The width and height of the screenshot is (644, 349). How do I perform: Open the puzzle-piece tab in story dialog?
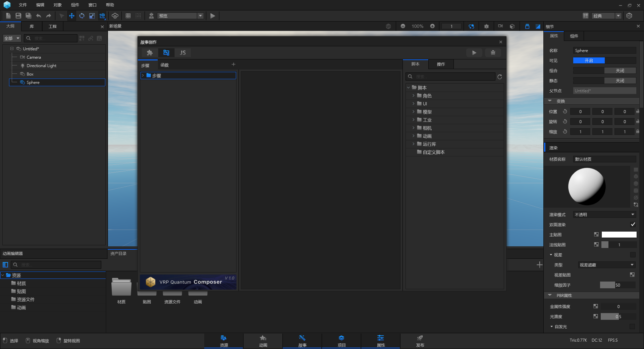point(150,53)
